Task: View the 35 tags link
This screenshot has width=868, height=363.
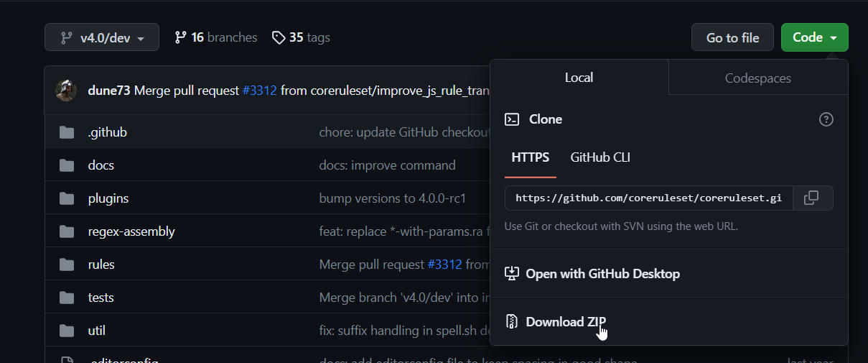Action: [301, 37]
